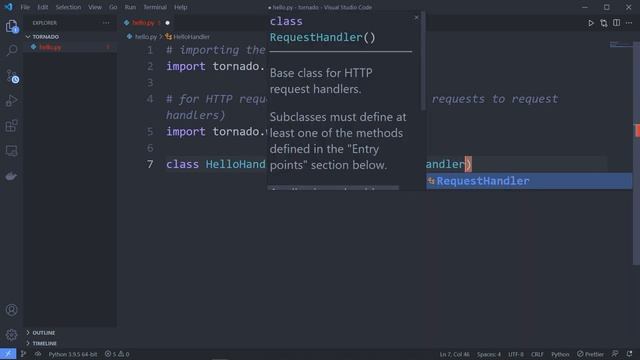Click the Open Changes icon in editor toolbar
The image size is (640, 360).
604,23
